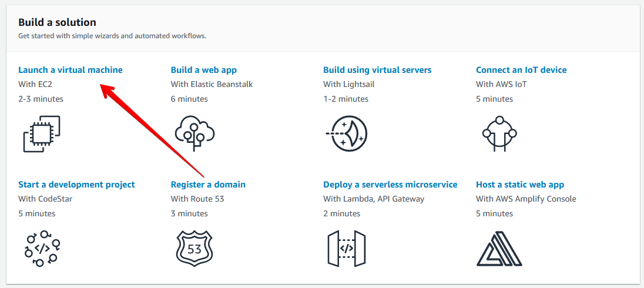
Task: Open Build using virtual servers link
Action: (x=377, y=70)
